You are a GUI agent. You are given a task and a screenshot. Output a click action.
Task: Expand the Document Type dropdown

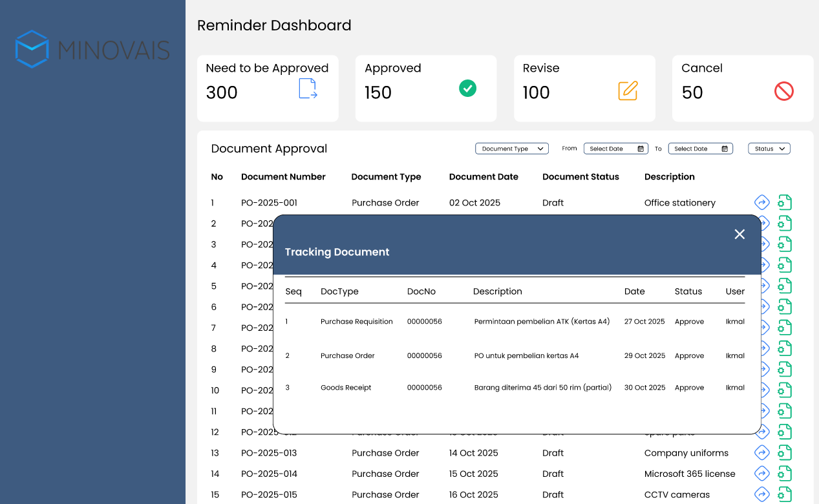point(511,149)
